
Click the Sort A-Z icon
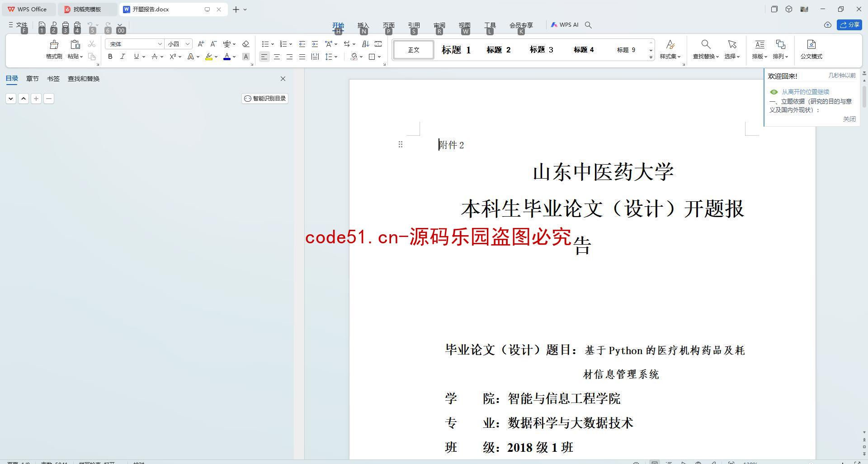click(366, 44)
